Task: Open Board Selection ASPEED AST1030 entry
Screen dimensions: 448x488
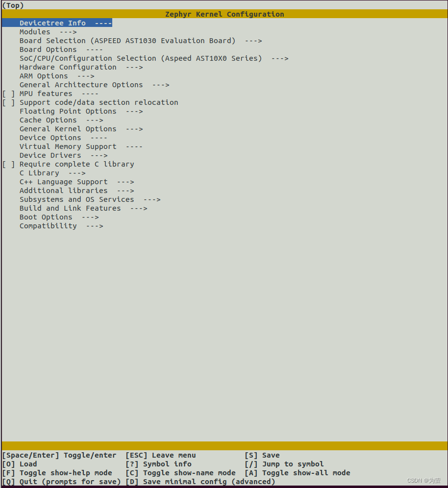Action: [141, 41]
